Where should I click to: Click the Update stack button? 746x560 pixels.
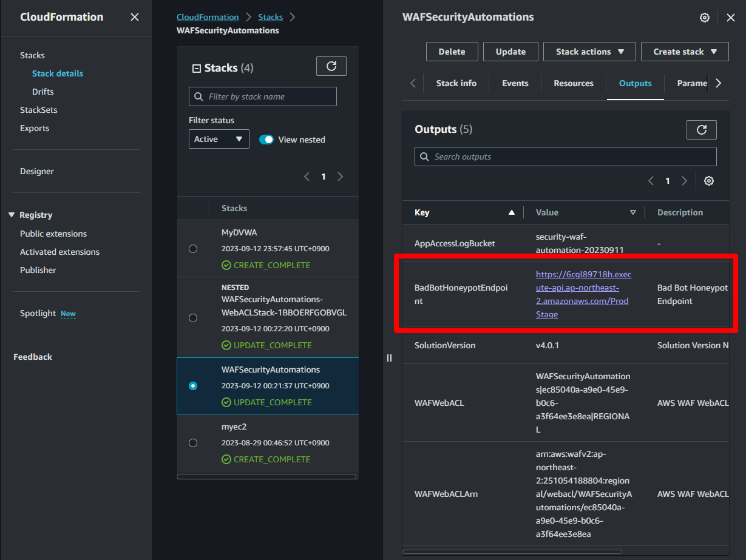[x=510, y=52]
